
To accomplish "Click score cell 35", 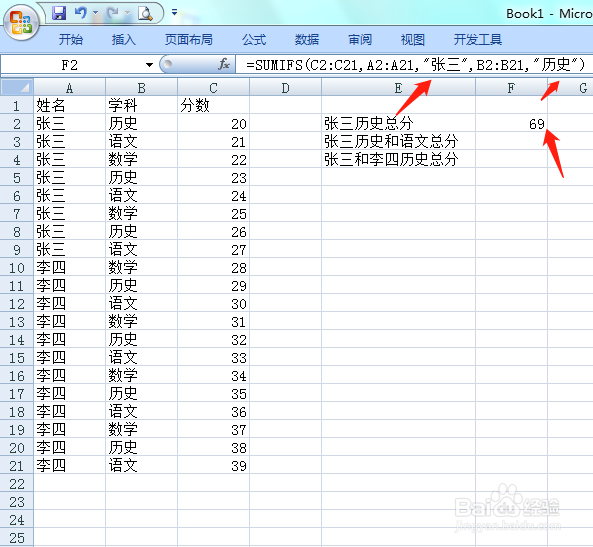I will (x=213, y=394).
